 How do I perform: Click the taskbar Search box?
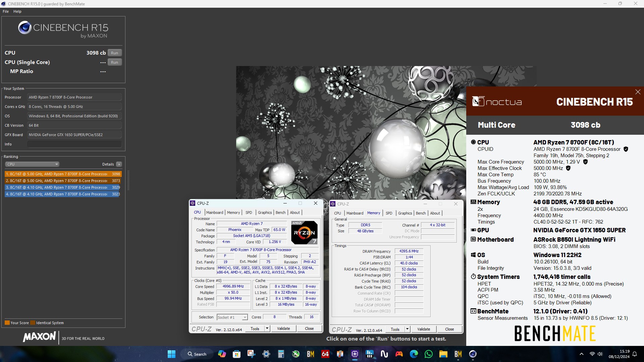tap(197, 354)
